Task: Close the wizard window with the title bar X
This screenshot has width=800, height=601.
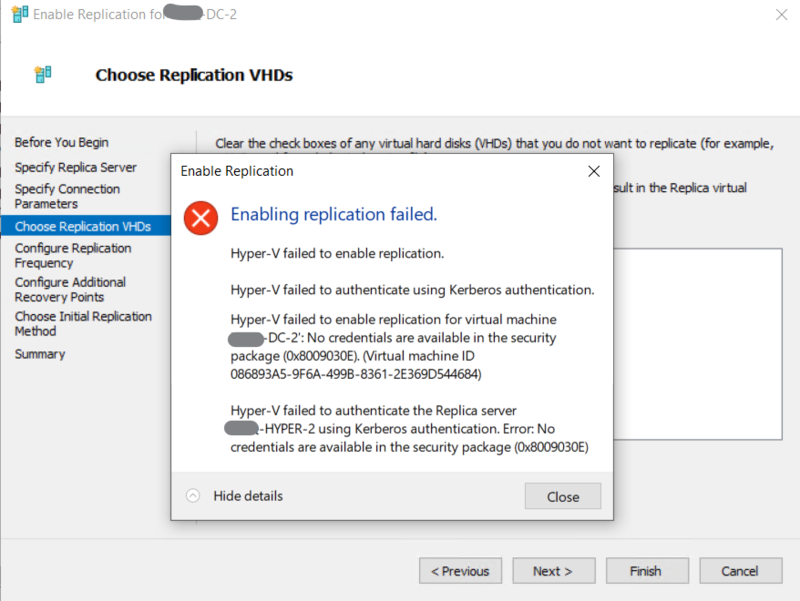Action: (778, 15)
